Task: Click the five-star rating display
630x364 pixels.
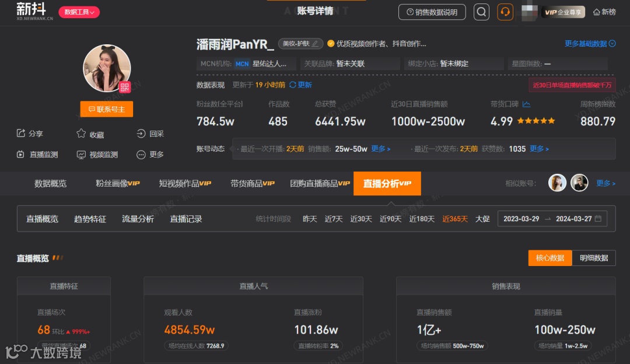Action: (x=536, y=121)
